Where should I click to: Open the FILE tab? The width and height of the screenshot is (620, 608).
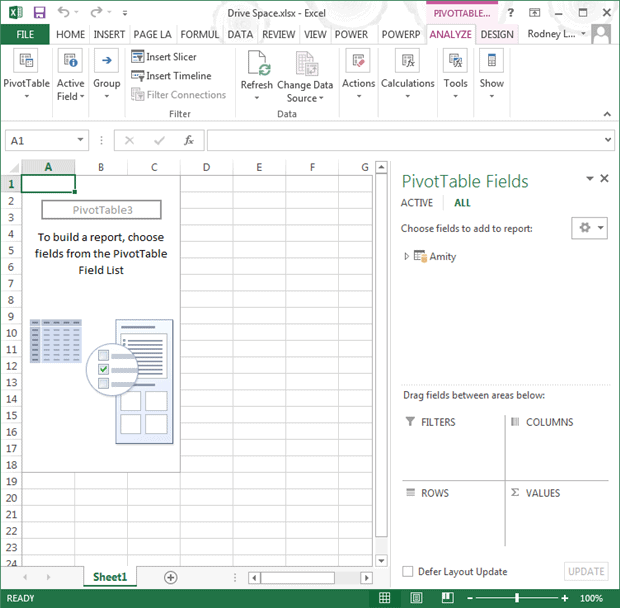pos(25,34)
